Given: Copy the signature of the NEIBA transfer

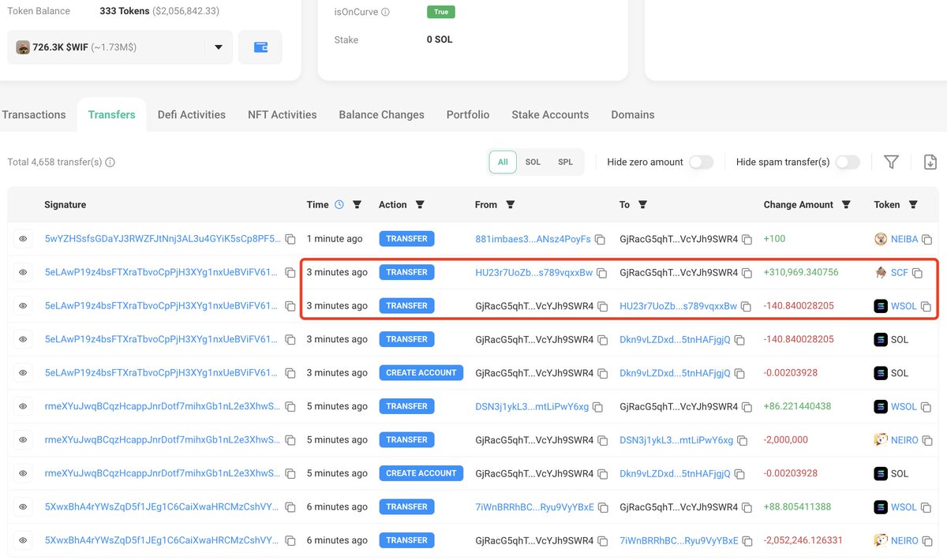Looking at the screenshot, I should 290,238.
